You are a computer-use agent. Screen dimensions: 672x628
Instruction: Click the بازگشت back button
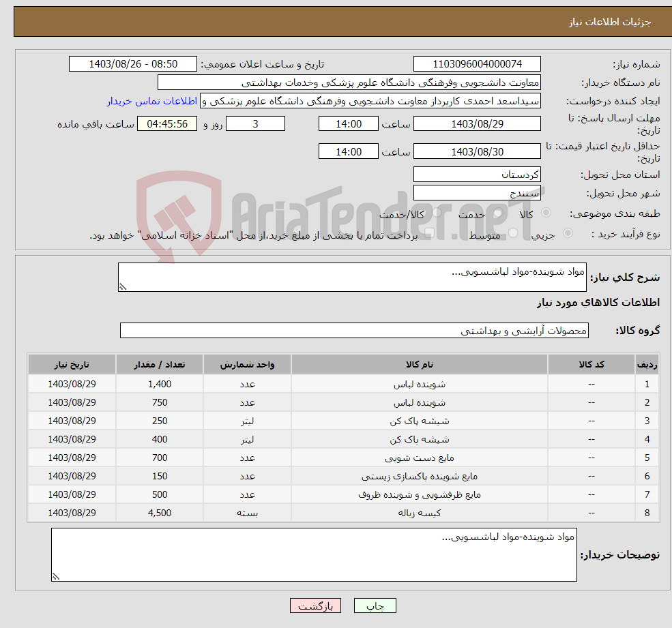point(315,605)
